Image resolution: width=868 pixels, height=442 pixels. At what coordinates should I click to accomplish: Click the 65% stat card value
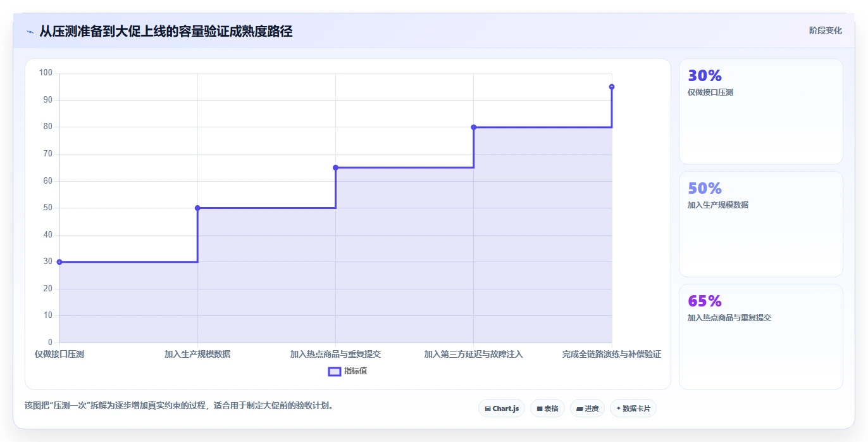tap(705, 301)
